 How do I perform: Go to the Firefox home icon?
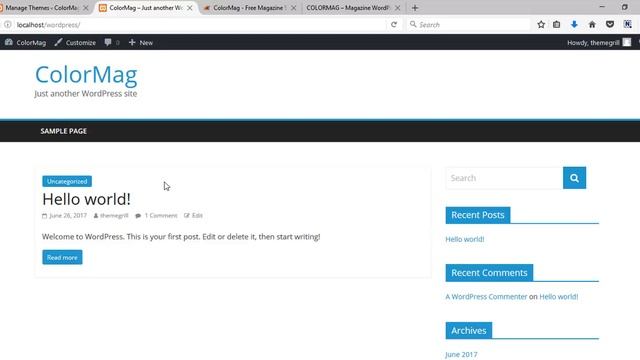pyautogui.click(x=592, y=24)
